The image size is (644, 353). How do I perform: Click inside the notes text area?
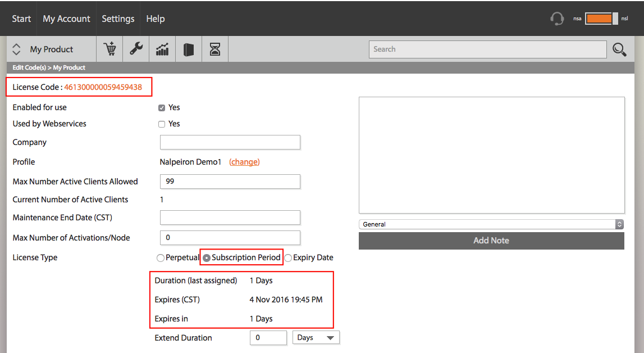coord(492,155)
